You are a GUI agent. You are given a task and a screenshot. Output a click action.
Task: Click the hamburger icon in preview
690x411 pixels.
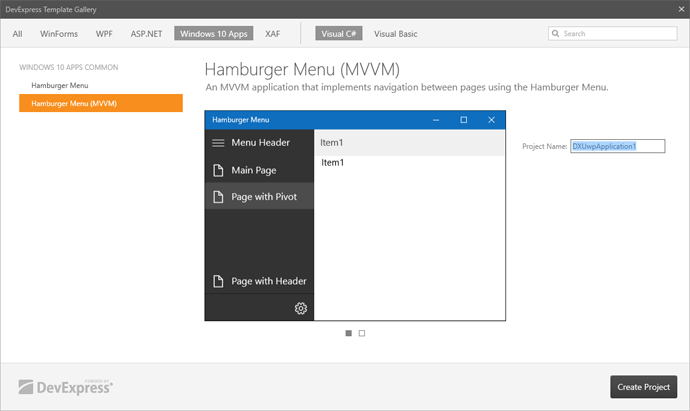click(218, 143)
